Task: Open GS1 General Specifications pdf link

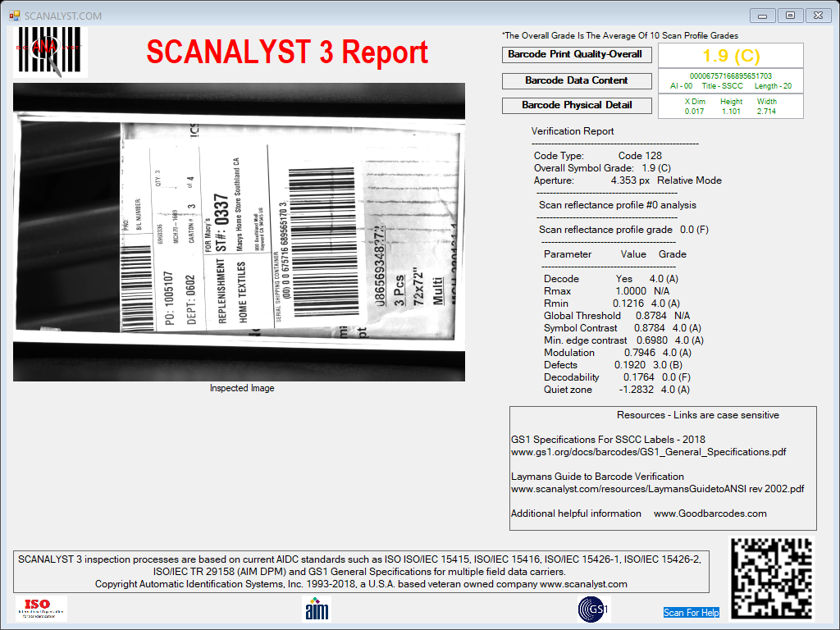Action: [648, 452]
